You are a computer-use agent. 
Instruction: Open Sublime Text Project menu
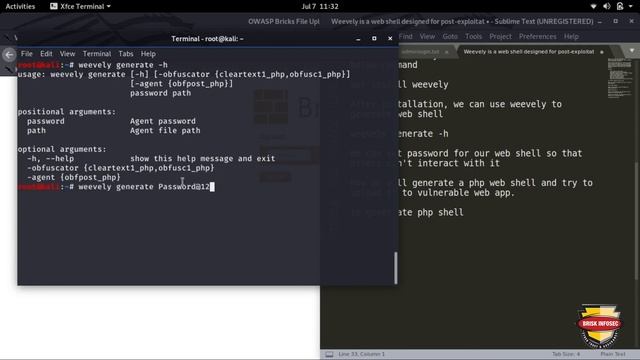(500, 36)
